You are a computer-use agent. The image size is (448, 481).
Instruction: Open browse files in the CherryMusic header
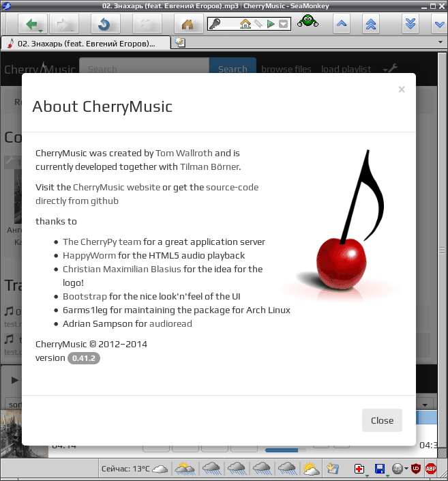(x=286, y=69)
